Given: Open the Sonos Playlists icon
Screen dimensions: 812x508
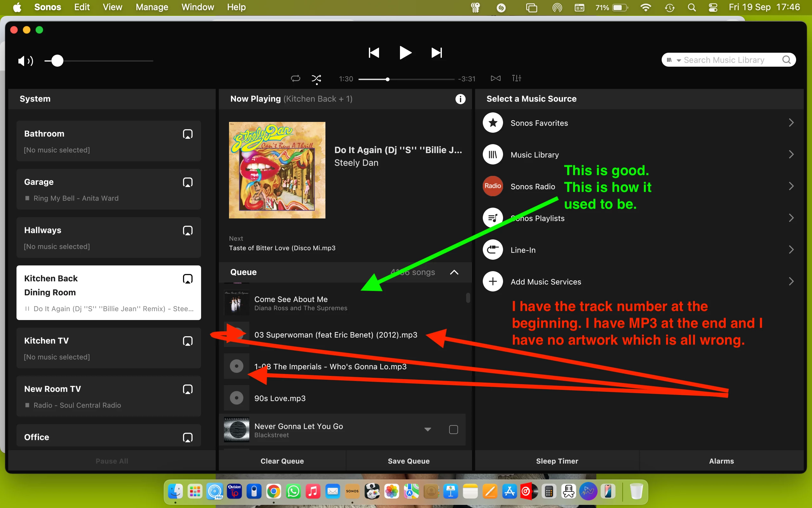Looking at the screenshot, I should [x=493, y=218].
